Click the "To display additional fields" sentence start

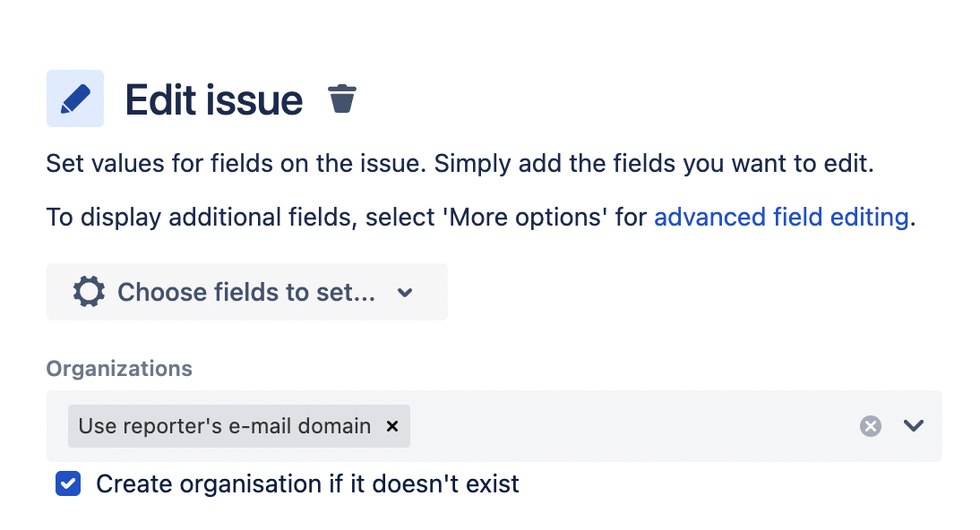coord(202,218)
